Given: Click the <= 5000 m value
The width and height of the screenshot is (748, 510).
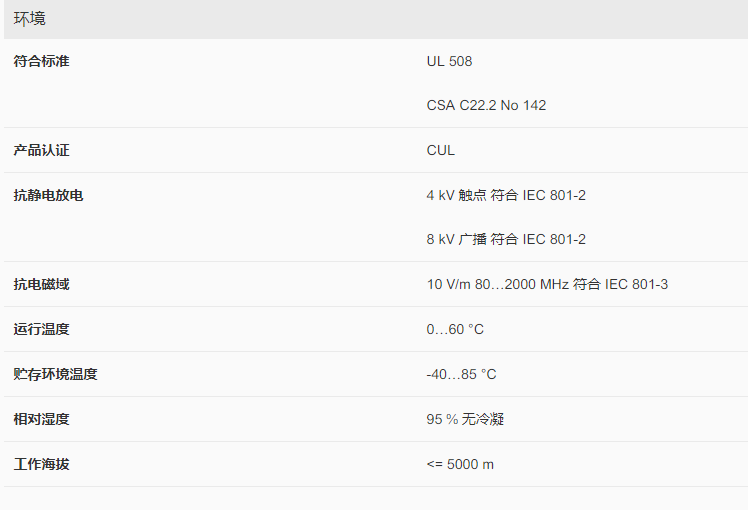Looking at the screenshot, I should pyautogui.click(x=460, y=464).
